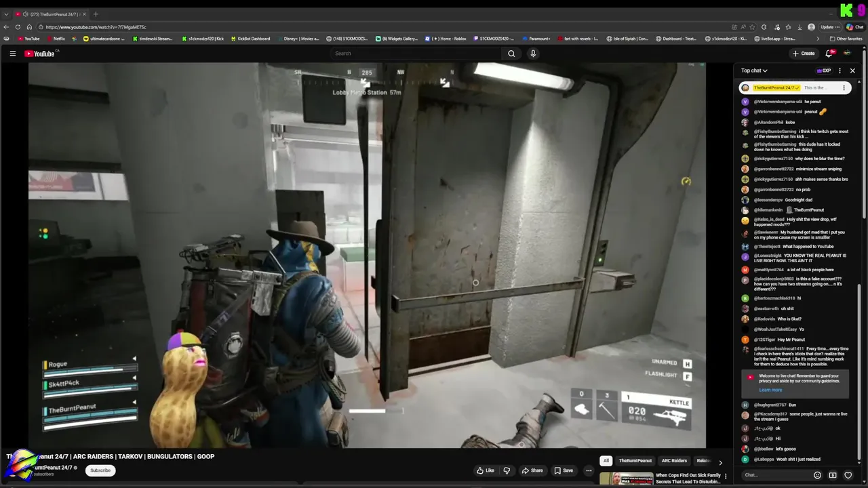Open the recommended cops video thumbnail
Viewport: 868px width, 488px height.
626,479
